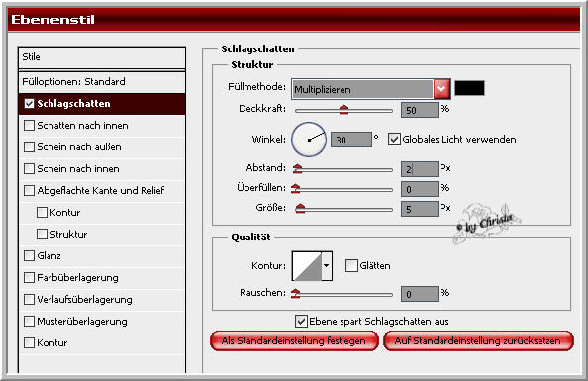Open Fülloptionen: Standard section

tap(102, 82)
